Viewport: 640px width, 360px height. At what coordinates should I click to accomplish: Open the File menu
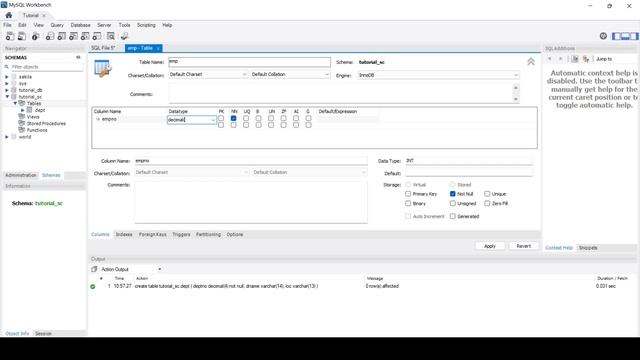(x=7, y=25)
